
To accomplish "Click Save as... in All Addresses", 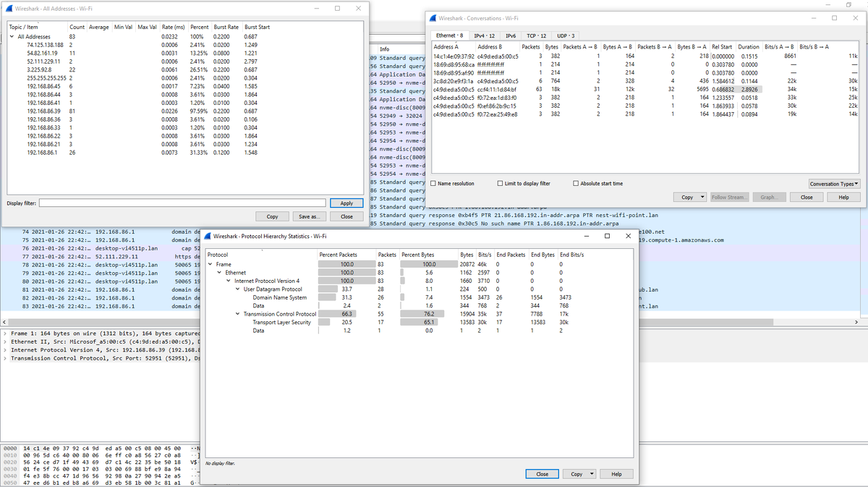I will pyautogui.click(x=309, y=216).
